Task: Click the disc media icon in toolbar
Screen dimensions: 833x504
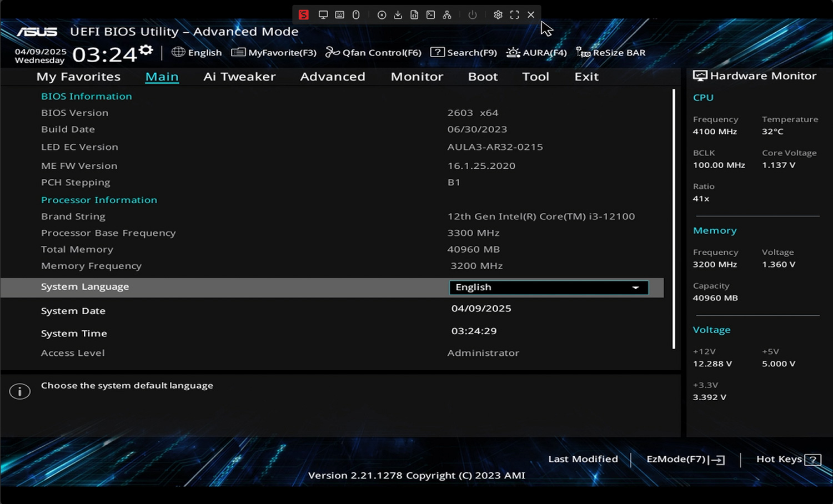Action: (382, 15)
